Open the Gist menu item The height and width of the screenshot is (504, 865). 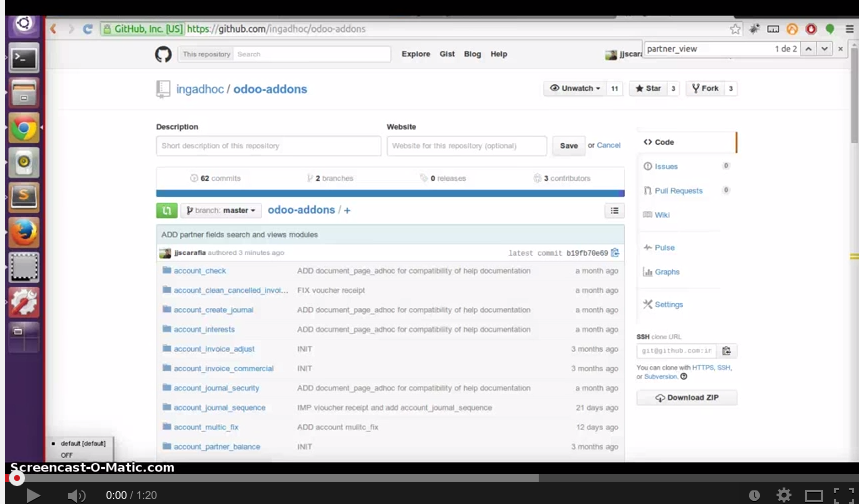pos(447,54)
